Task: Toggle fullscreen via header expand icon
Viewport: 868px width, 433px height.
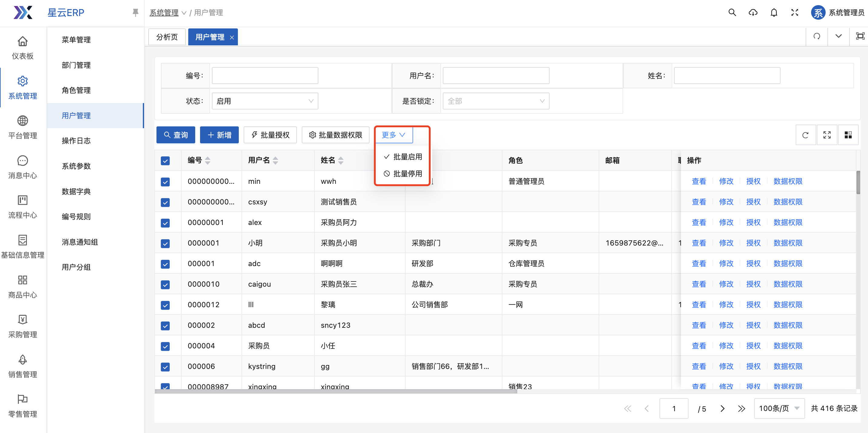Action: point(794,12)
